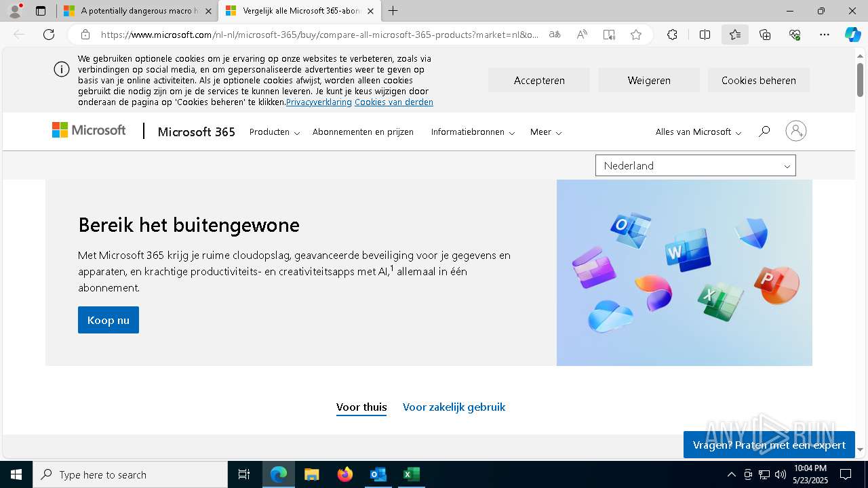
Task: Expand the Meer menu
Action: pyautogui.click(x=546, y=132)
